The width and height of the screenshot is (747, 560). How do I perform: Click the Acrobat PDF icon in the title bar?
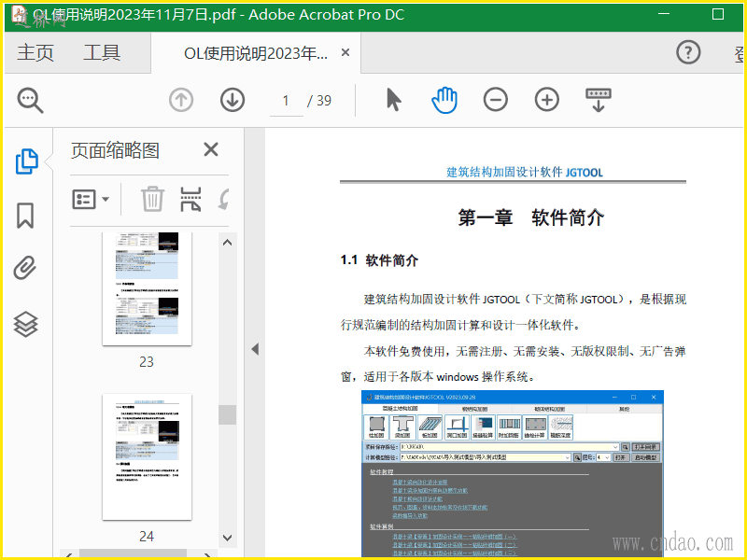point(19,14)
